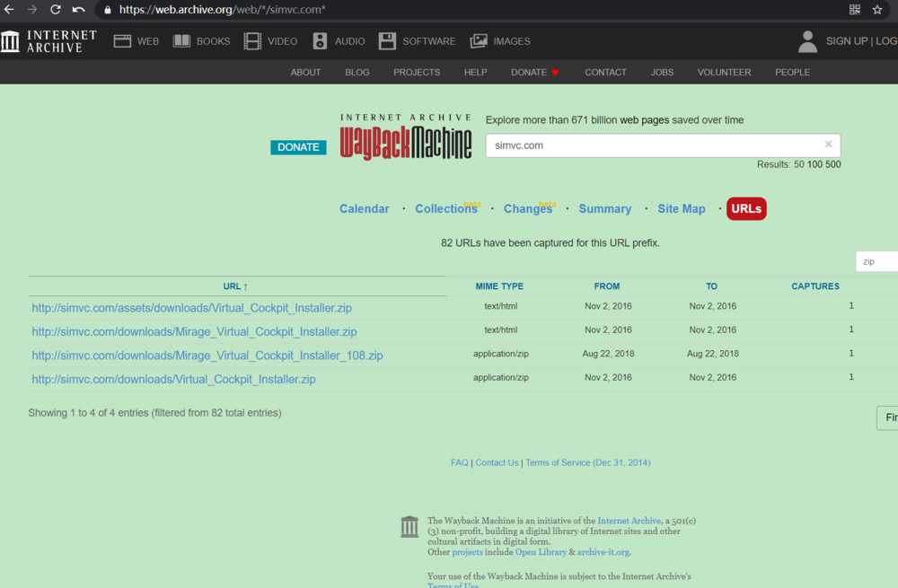Open the archive-it.org footer link
The width and height of the screenshot is (898, 588).
click(x=603, y=552)
